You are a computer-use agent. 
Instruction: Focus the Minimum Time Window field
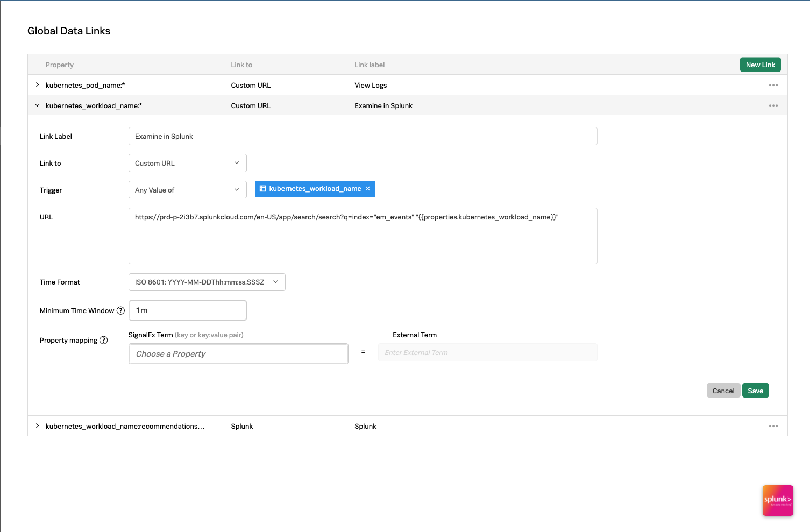[187, 310]
